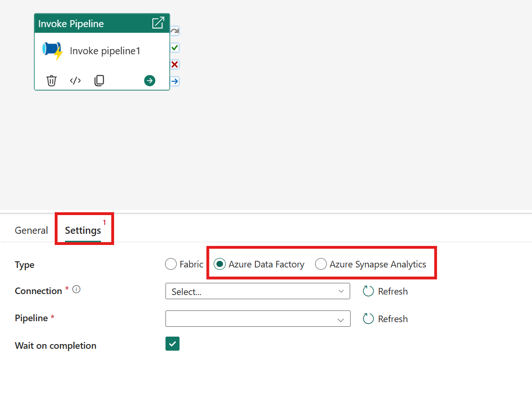Open the Connection chevron arrow

[341, 291]
